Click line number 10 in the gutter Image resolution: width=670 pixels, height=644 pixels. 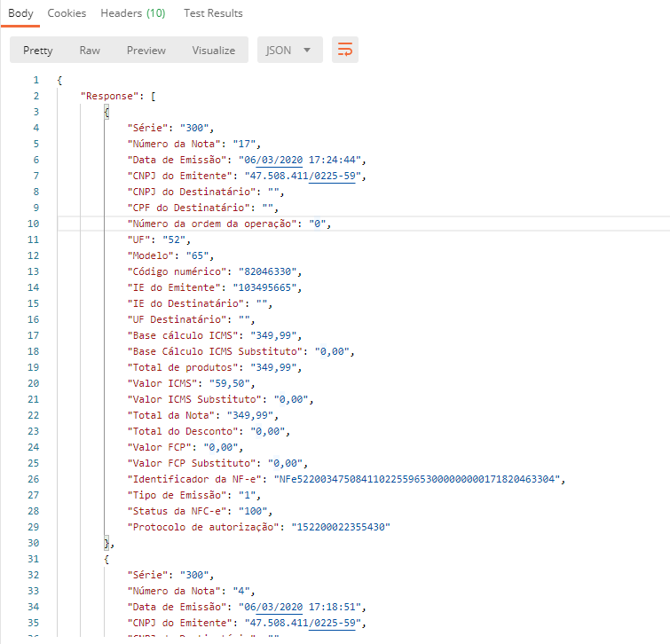click(x=35, y=224)
